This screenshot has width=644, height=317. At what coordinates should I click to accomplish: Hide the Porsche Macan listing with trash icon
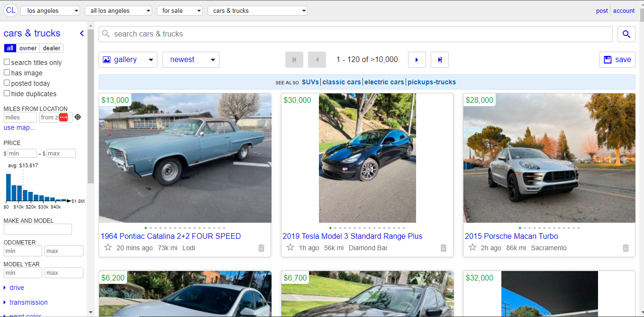click(x=626, y=248)
